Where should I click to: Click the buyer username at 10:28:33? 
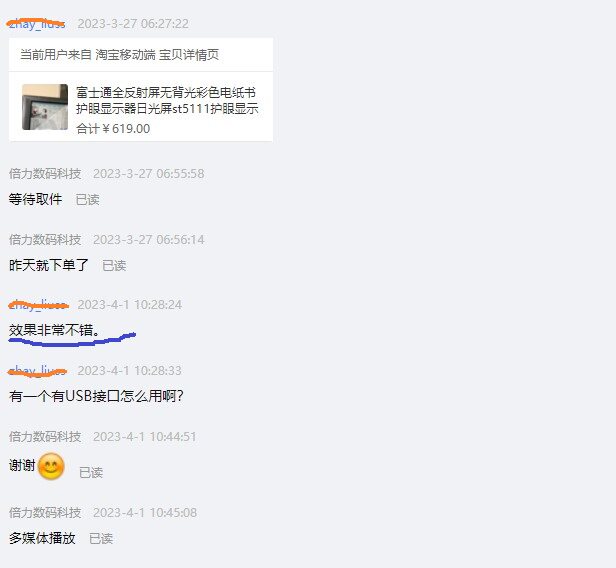[x=37, y=370]
